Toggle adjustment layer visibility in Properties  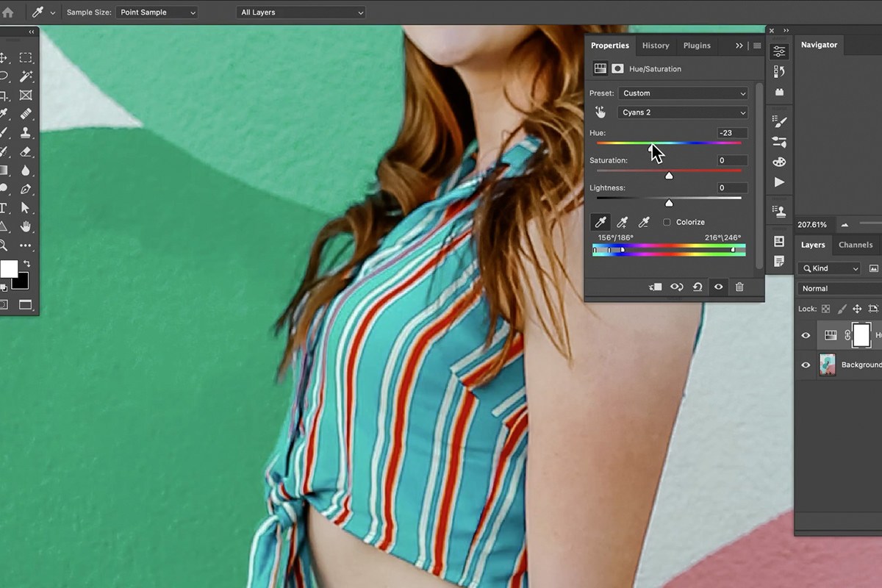[x=719, y=287]
